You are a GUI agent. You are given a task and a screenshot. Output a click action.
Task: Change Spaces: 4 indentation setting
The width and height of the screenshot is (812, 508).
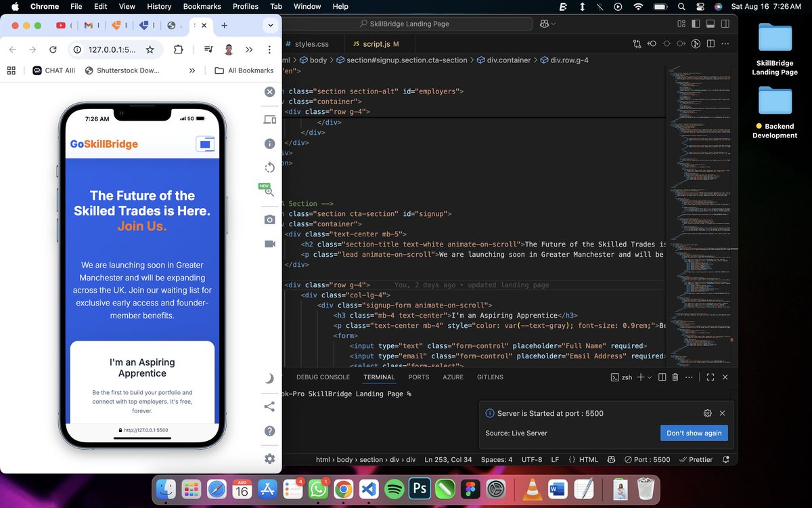(x=496, y=459)
